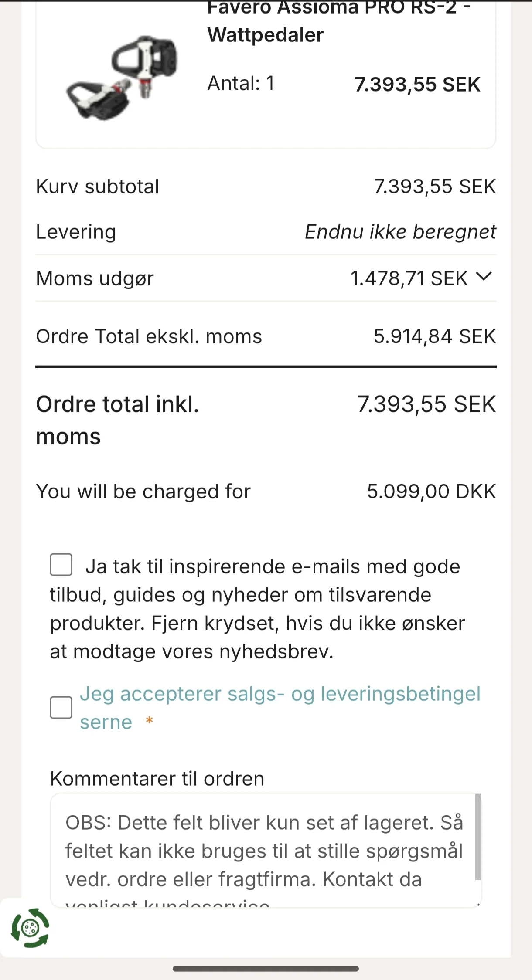
Task: Click the green circular arrows widget icon
Action: coord(30,928)
